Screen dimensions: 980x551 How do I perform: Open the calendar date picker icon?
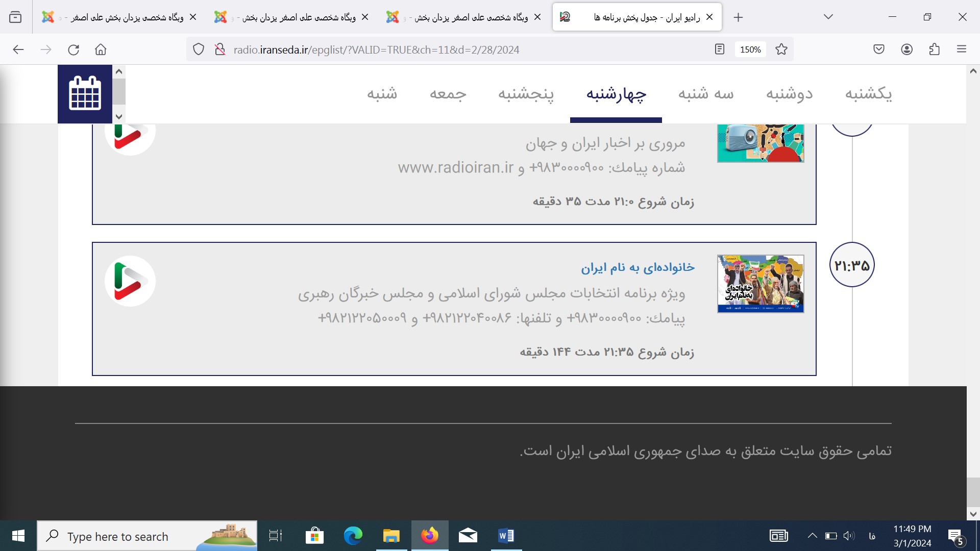pos(85,94)
